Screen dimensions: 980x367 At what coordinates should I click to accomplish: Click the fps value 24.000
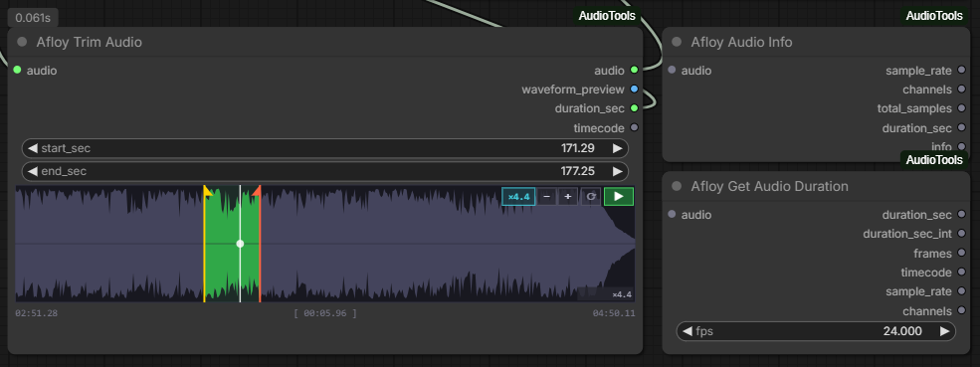pyautogui.click(x=901, y=331)
